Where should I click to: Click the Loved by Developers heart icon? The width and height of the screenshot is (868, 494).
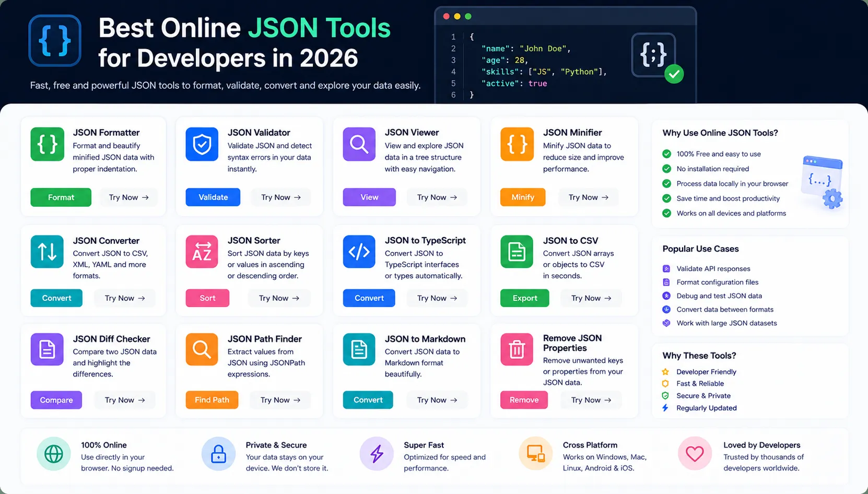[695, 454]
